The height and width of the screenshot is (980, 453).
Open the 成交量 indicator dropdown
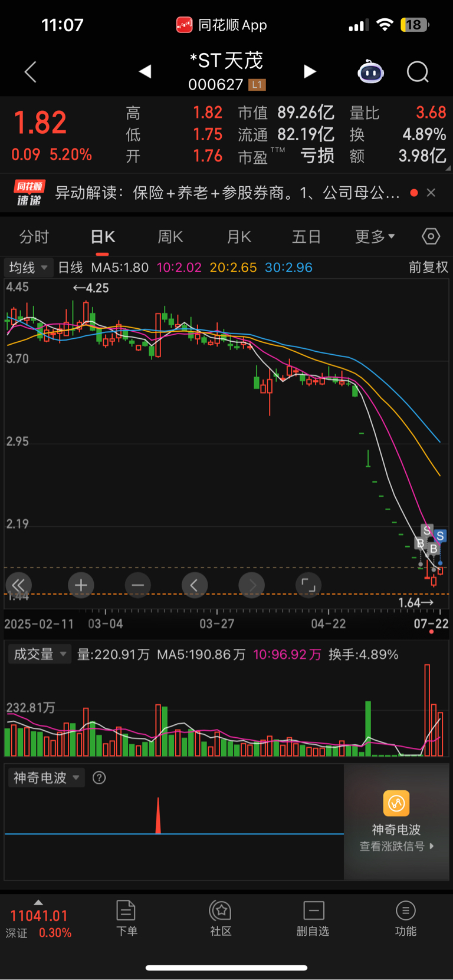[40, 654]
